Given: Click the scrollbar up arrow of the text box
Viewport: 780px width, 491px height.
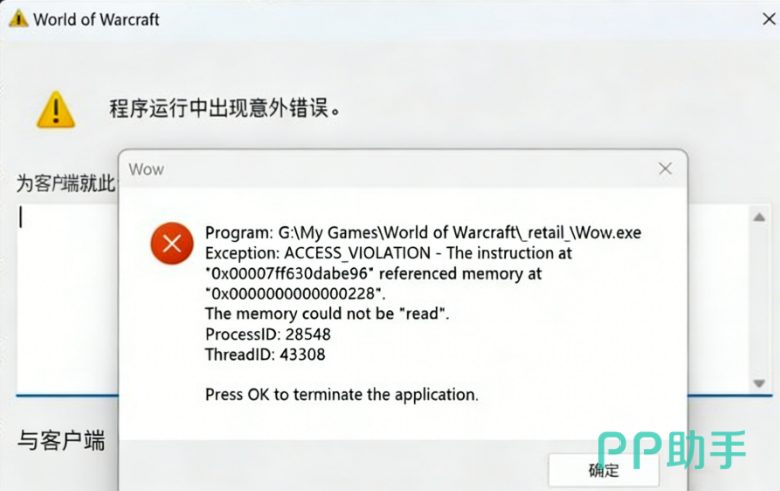Looking at the screenshot, I should coord(759,217).
